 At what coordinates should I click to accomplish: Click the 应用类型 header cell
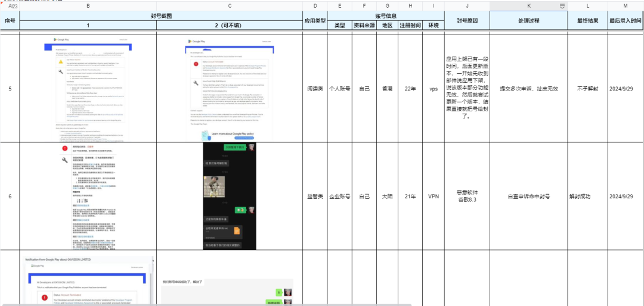click(x=315, y=20)
